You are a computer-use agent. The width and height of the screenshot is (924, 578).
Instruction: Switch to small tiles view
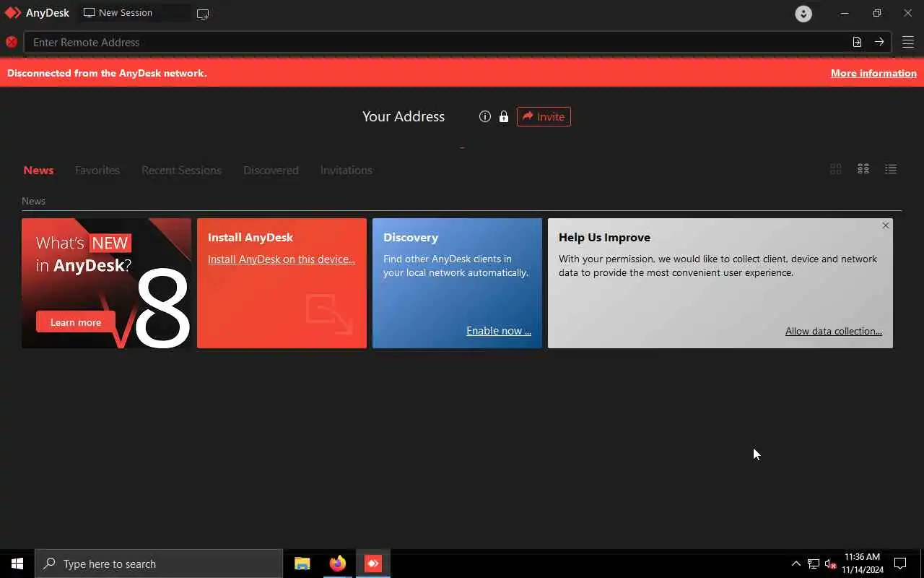click(863, 168)
